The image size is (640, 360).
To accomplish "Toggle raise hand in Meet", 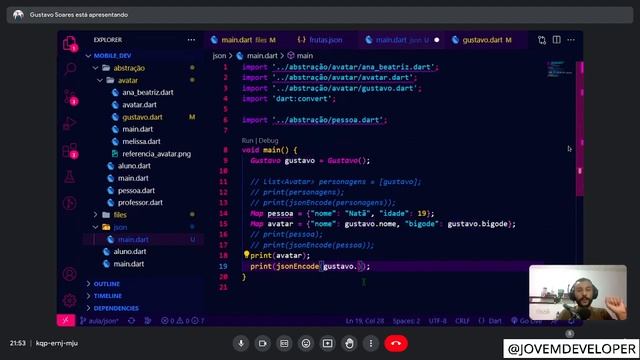I will 349,344.
